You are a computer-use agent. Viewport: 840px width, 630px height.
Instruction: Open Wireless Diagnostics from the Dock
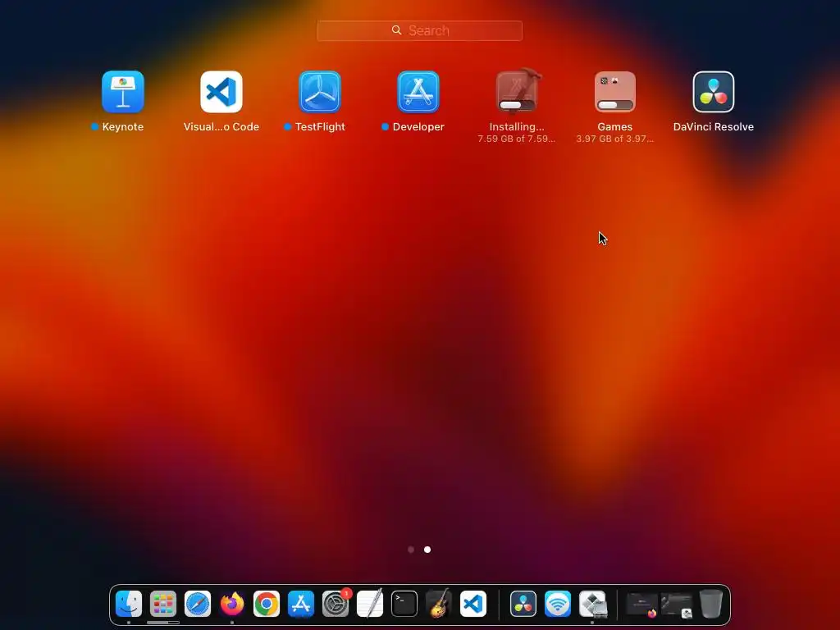[x=558, y=605]
